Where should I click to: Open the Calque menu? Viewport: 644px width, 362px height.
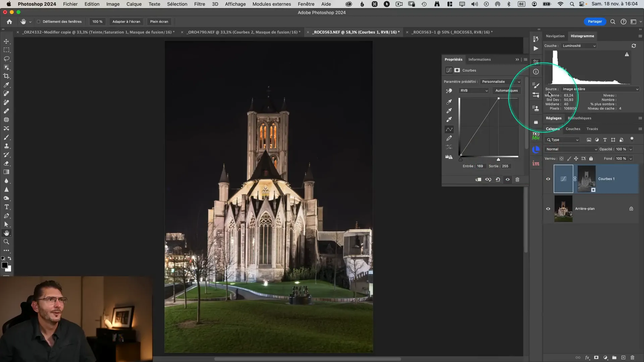(134, 4)
